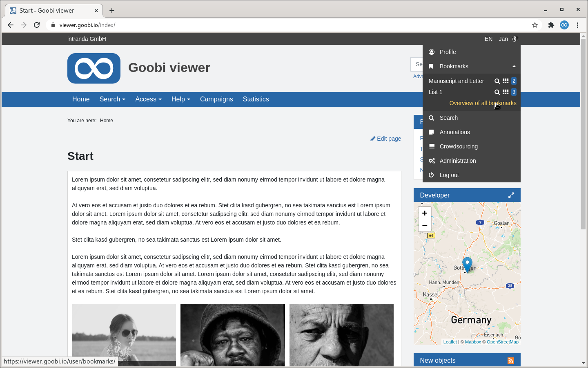Go to Home in navigation bar
588x368 pixels.
[x=81, y=99]
